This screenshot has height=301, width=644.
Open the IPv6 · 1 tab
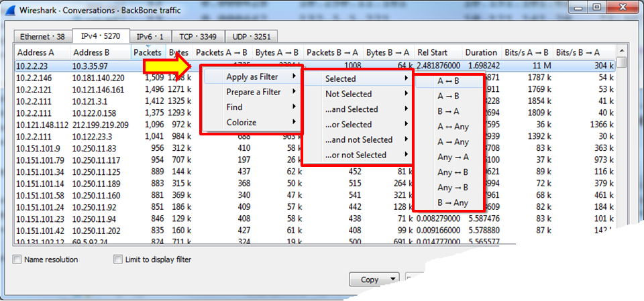coord(150,37)
